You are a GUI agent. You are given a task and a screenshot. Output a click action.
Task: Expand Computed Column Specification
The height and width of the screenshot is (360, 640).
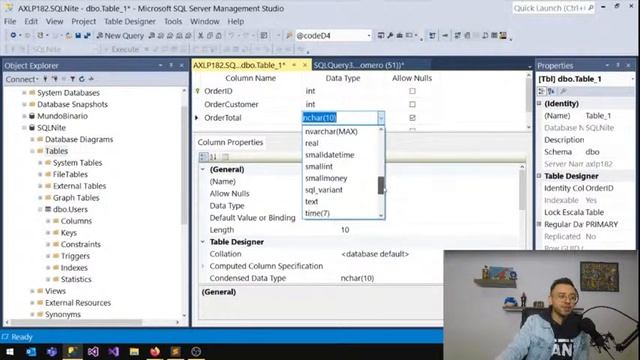pyautogui.click(x=203, y=266)
